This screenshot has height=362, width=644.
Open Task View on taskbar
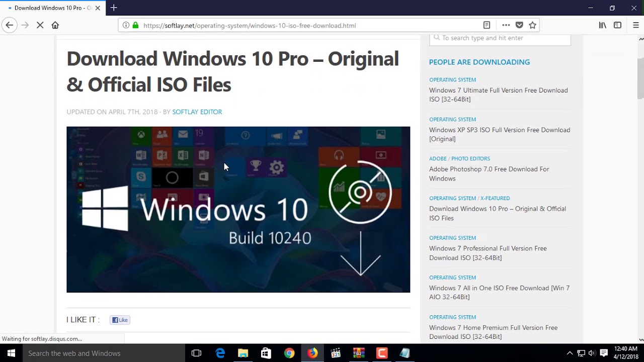(x=197, y=353)
